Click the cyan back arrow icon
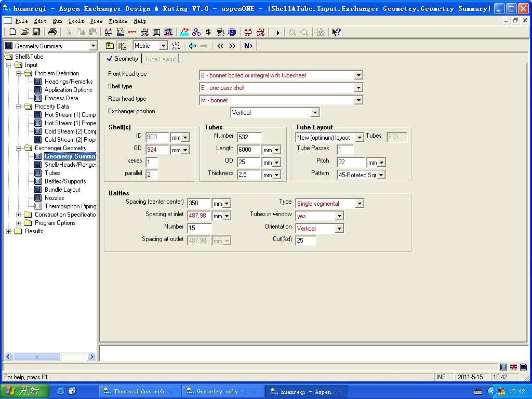The height and width of the screenshot is (399, 532). click(192, 46)
